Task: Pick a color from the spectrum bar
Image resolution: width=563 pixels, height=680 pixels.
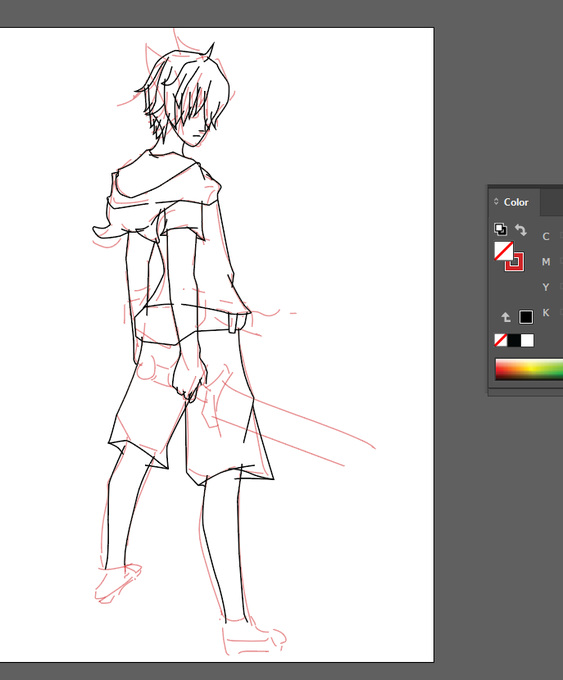Action: [x=529, y=369]
